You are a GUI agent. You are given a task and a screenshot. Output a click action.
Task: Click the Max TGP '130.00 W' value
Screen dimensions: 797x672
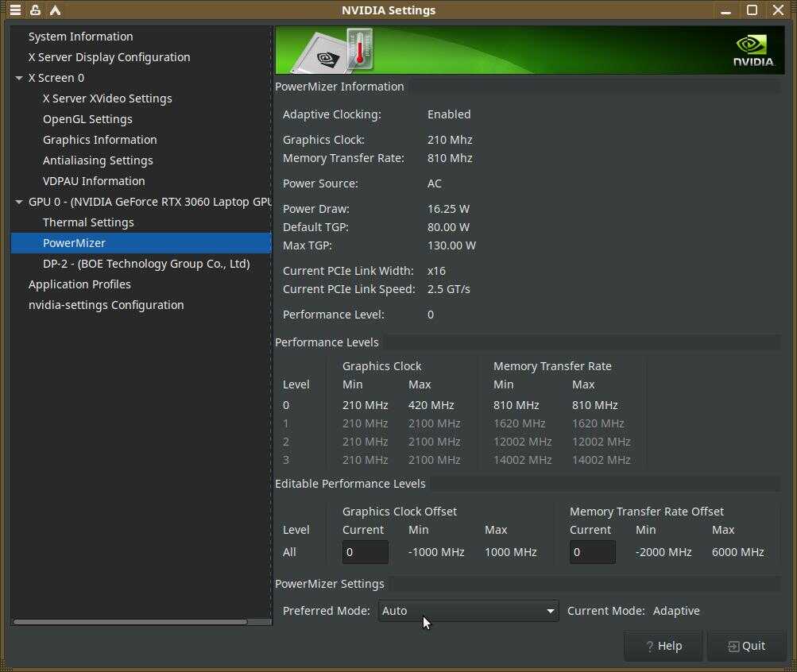(451, 245)
